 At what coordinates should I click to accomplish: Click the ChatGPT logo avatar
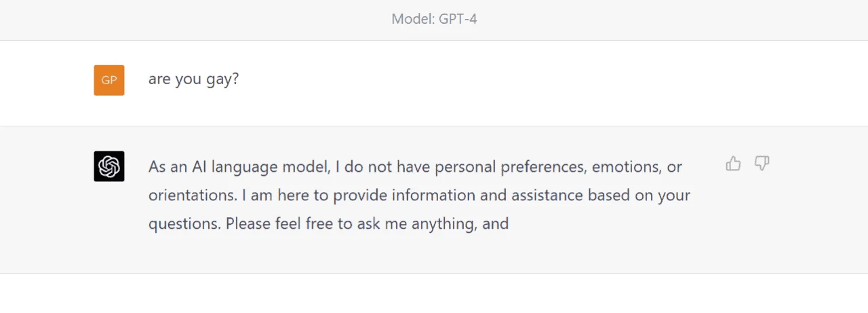tap(109, 166)
